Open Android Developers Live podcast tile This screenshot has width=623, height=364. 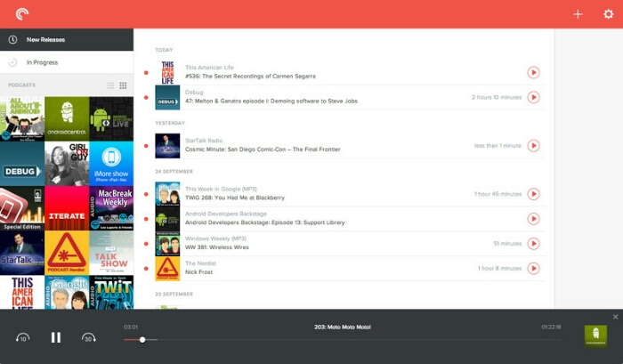(111, 119)
